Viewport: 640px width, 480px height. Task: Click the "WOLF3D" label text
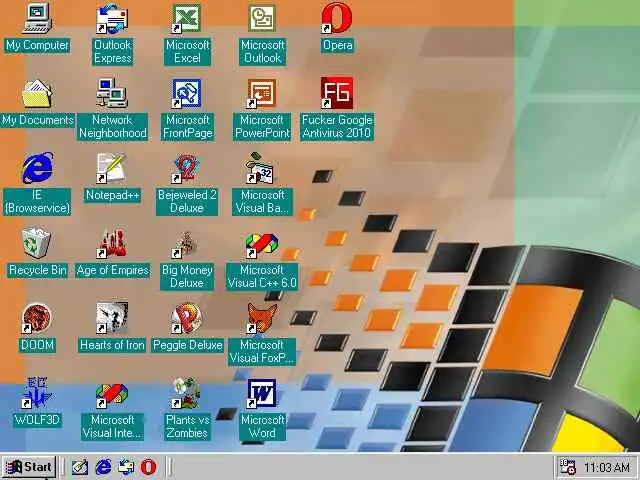[37, 420]
